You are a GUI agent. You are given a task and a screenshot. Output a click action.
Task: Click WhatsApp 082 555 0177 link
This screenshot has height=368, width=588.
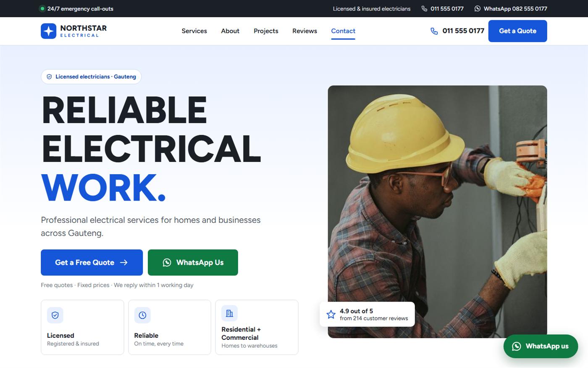(511, 8)
